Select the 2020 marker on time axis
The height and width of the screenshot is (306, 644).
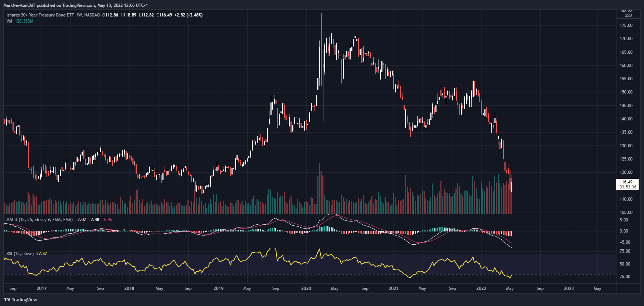click(x=306, y=288)
